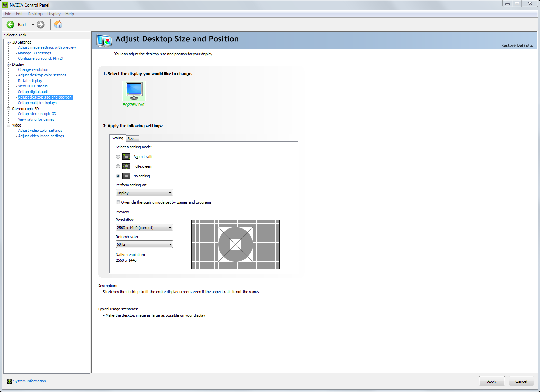Select the Aspect ratio radio button

pyautogui.click(x=118, y=157)
